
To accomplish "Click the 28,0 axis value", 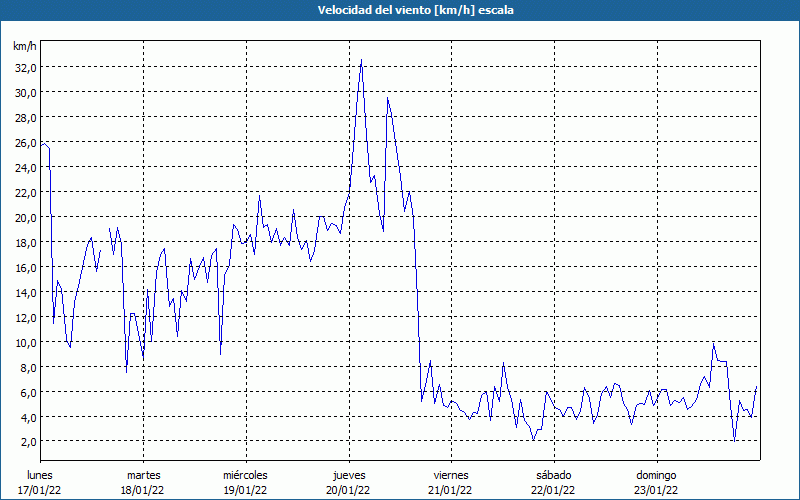I will coord(26,117).
